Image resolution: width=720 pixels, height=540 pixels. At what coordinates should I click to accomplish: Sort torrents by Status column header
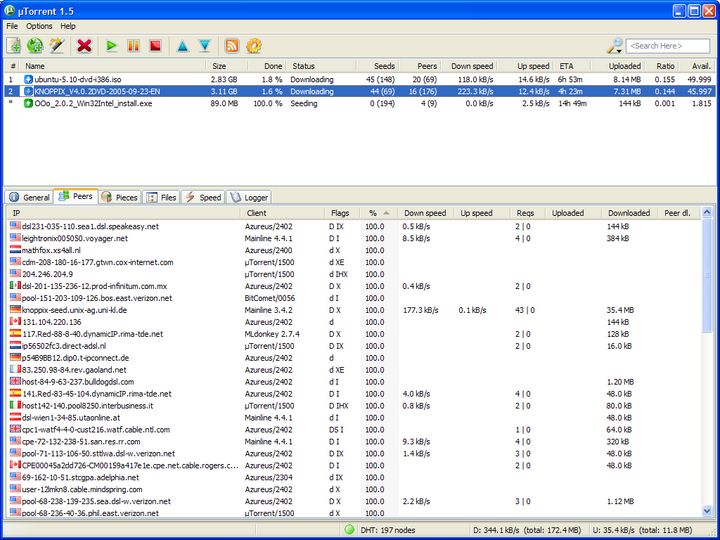(321, 66)
